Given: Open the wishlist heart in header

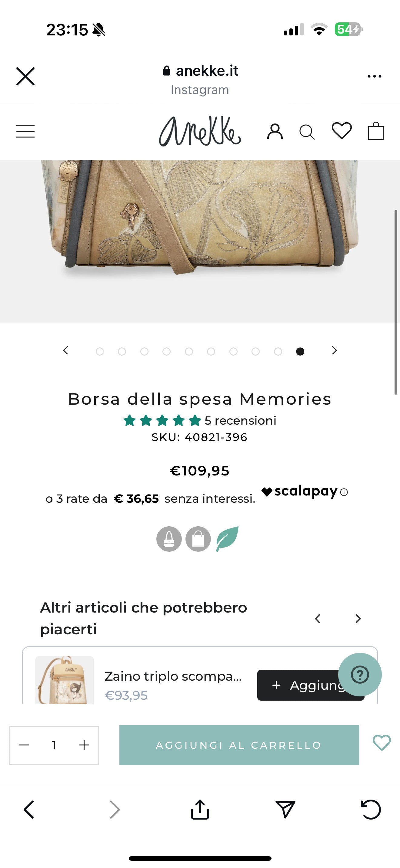Looking at the screenshot, I should point(342,130).
